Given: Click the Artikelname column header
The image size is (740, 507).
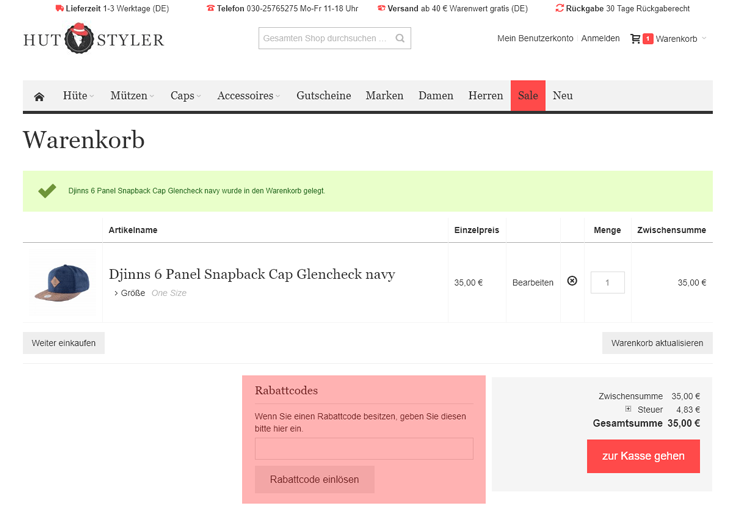Looking at the screenshot, I should 133,230.
